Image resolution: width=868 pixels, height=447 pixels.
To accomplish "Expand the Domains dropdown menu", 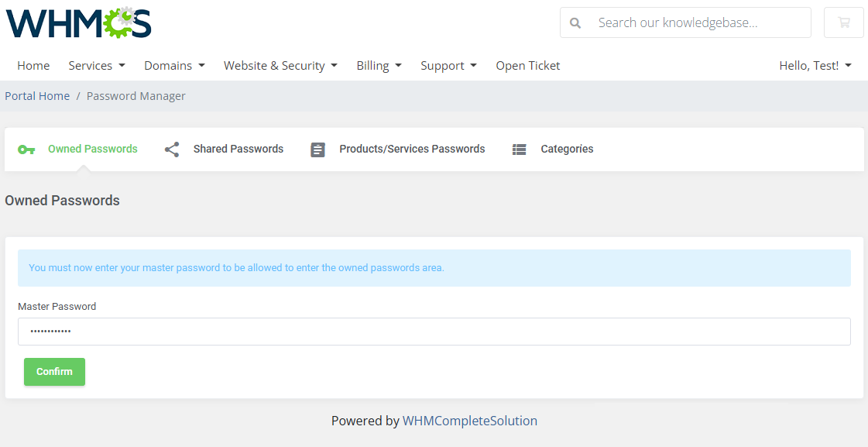I will 174,65.
